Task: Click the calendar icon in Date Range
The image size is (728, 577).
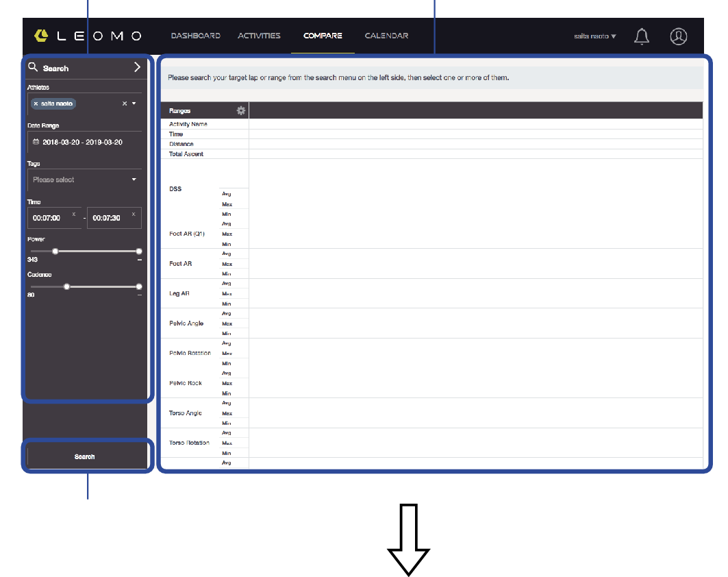Action: click(36, 142)
